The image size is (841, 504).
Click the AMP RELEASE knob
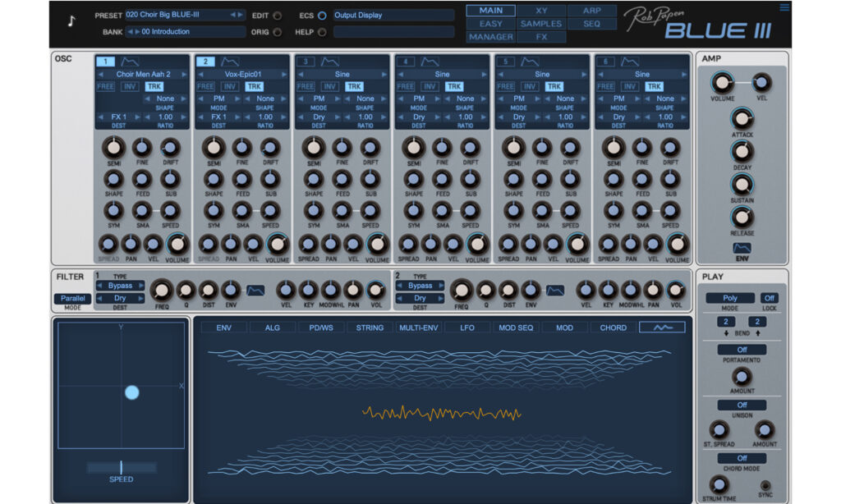(x=742, y=218)
